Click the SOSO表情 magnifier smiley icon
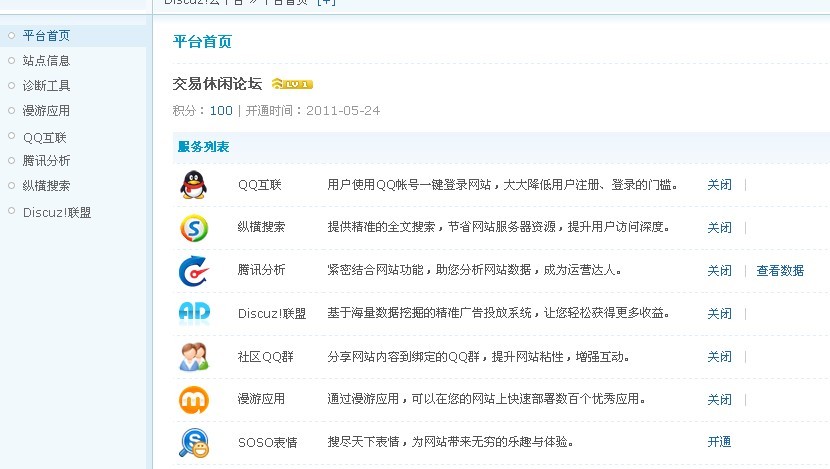 pyautogui.click(x=194, y=443)
